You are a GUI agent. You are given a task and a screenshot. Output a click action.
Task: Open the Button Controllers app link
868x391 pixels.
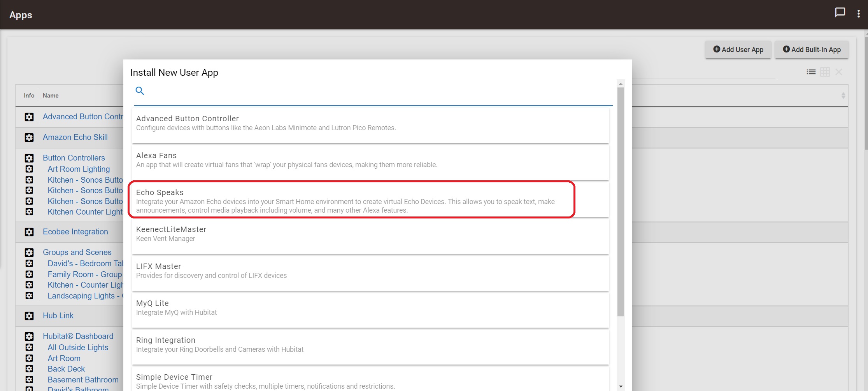click(74, 158)
